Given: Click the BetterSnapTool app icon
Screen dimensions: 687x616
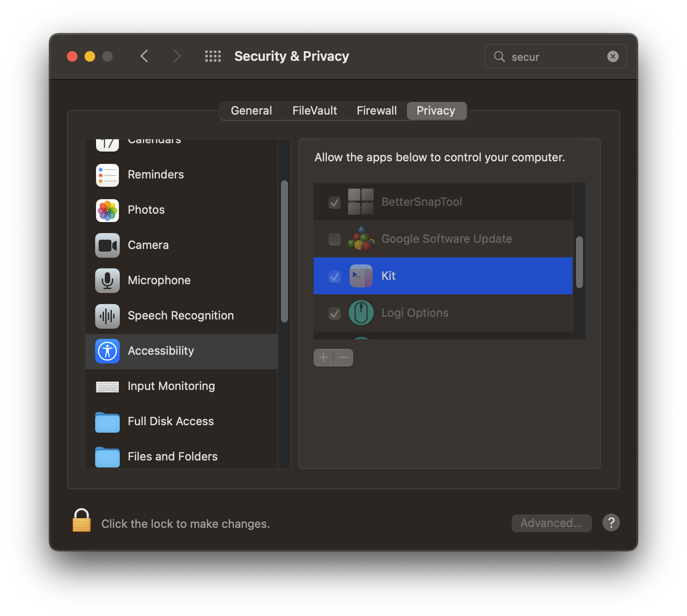Looking at the screenshot, I should (x=361, y=202).
